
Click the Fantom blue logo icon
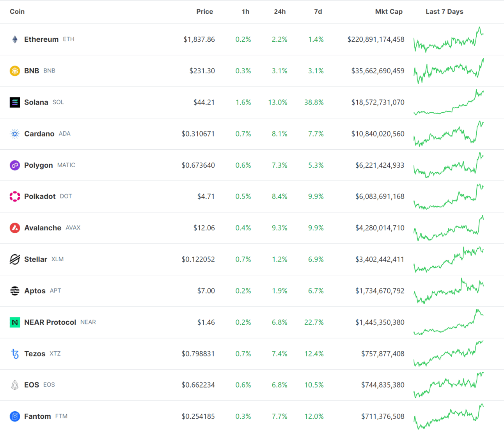point(15,416)
